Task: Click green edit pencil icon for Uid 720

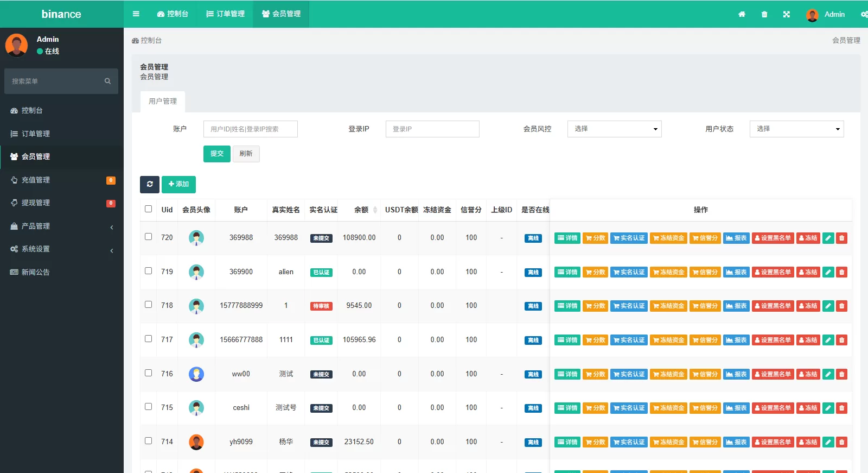Action: point(828,238)
